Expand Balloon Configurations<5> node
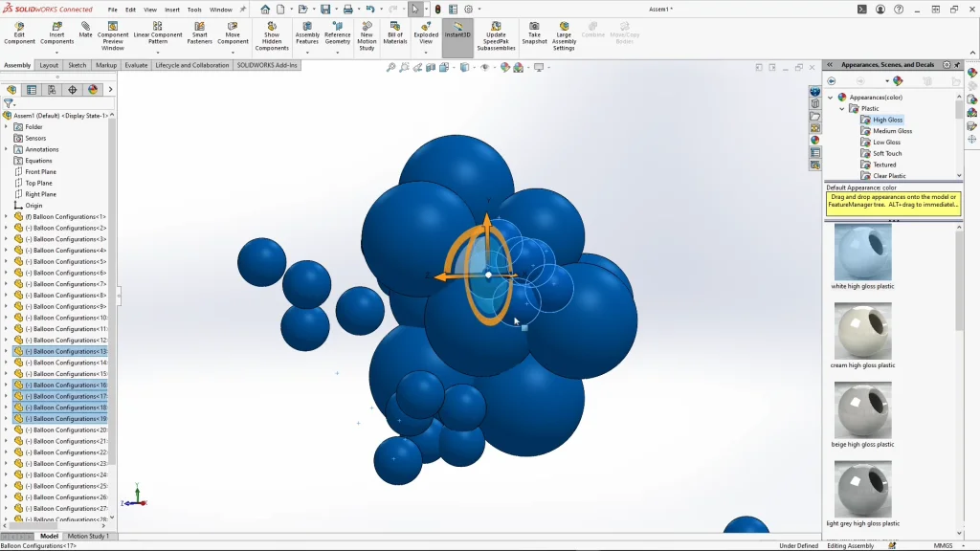 click(x=7, y=262)
